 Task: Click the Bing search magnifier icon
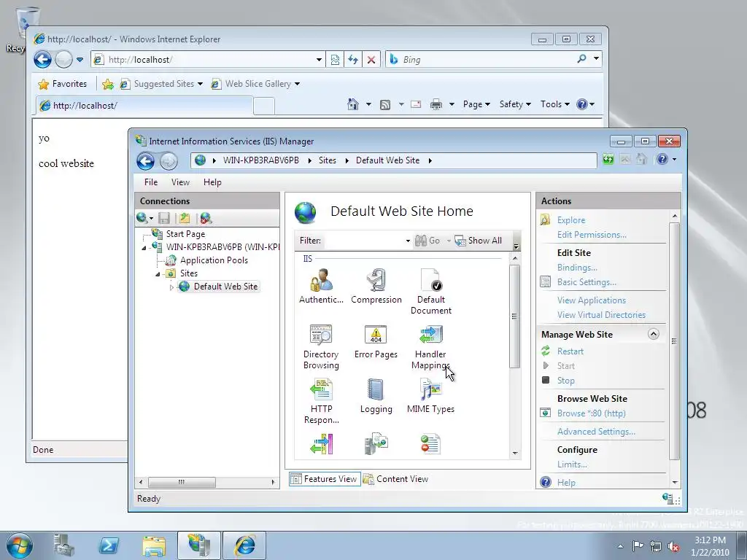click(581, 59)
